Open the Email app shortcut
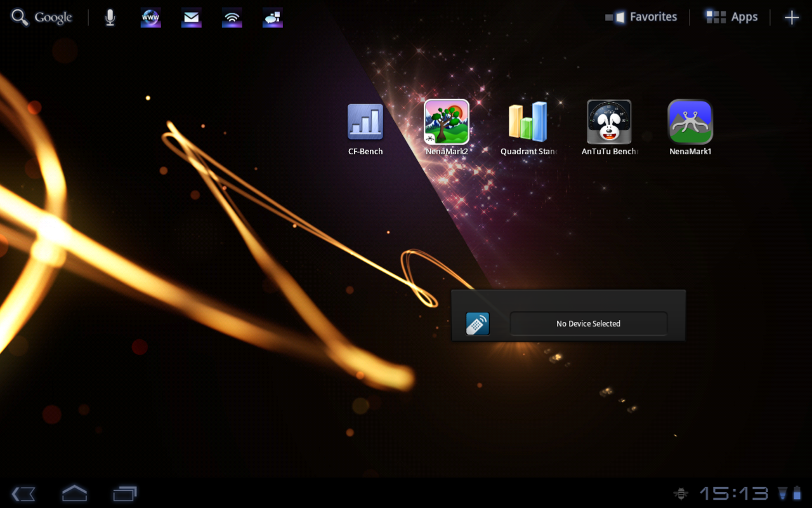This screenshot has height=508, width=812. click(x=191, y=17)
